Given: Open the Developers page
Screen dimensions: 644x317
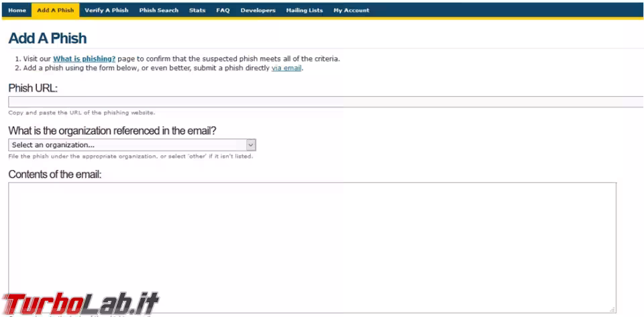Looking at the screenshot, I should [x=258, y=10].
